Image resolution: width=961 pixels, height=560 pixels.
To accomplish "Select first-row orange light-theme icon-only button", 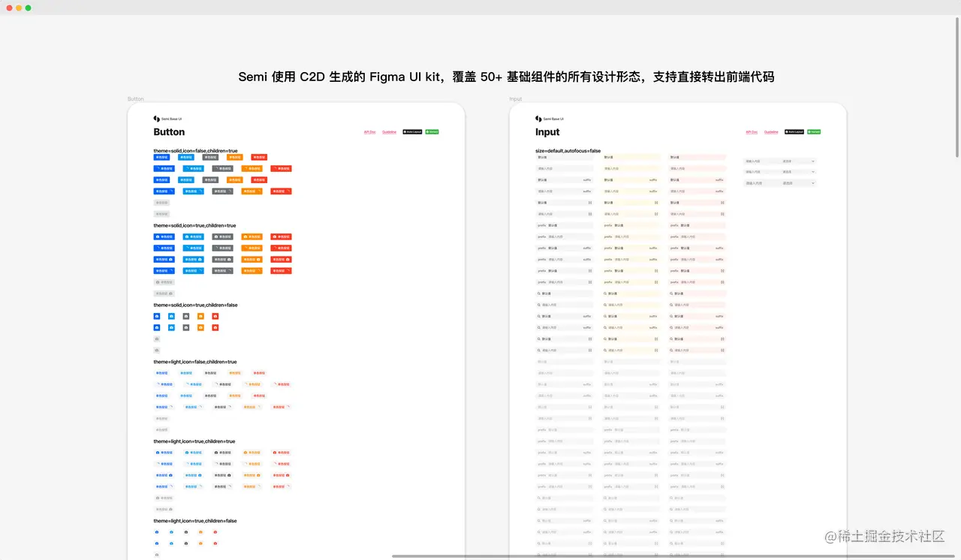I will [x=200, y=531].
